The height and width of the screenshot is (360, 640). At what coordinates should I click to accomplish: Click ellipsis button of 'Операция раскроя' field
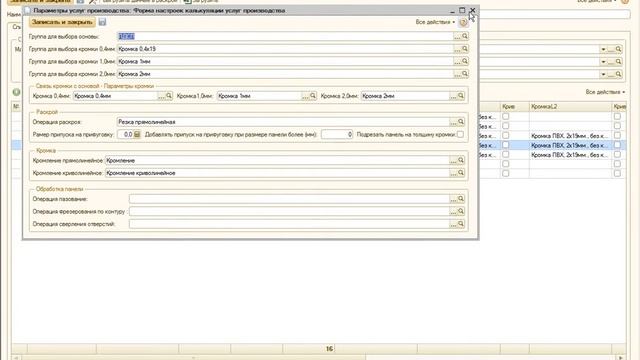(453, 122)
